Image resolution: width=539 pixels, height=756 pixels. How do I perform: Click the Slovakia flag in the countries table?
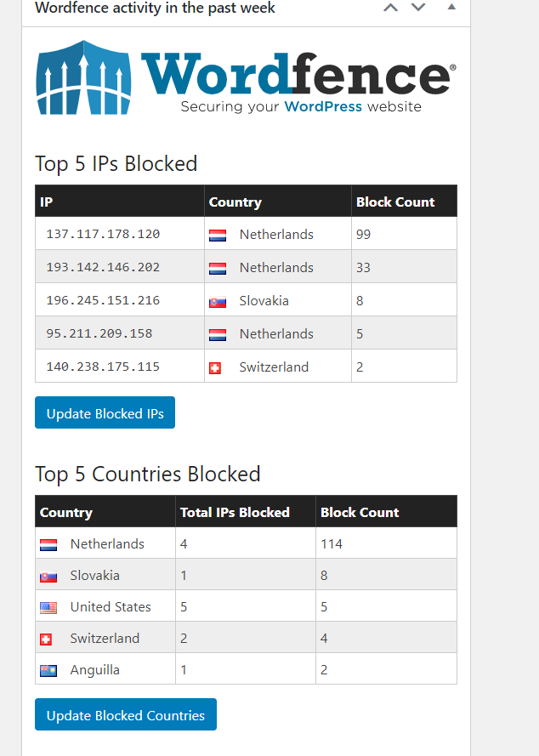48,577
